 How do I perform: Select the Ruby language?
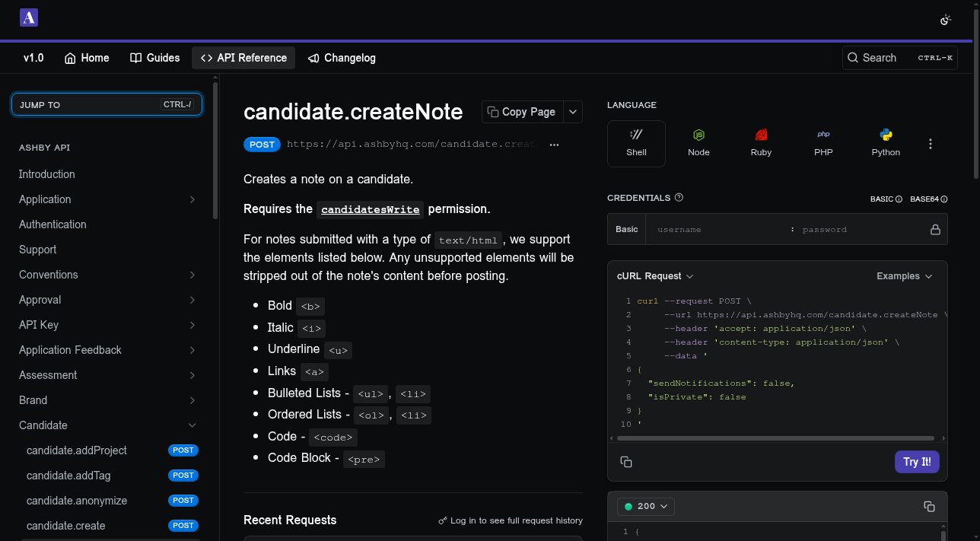coord(761,143)
